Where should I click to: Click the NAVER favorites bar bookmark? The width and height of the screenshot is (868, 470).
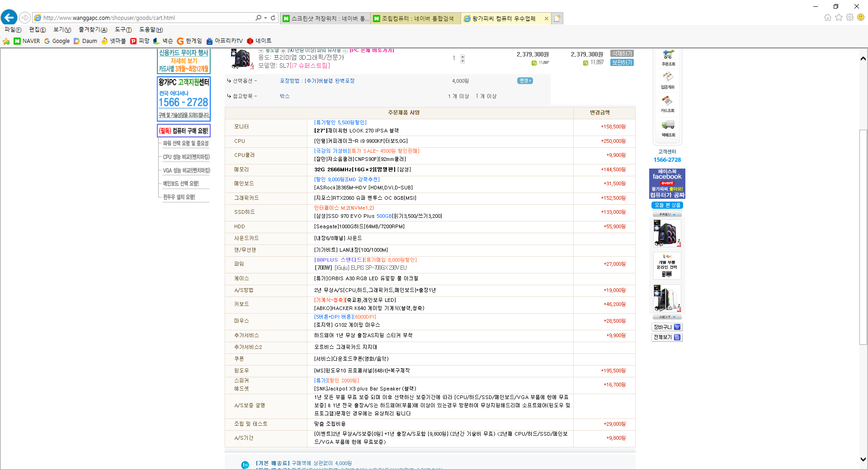(x=27, y=41)
